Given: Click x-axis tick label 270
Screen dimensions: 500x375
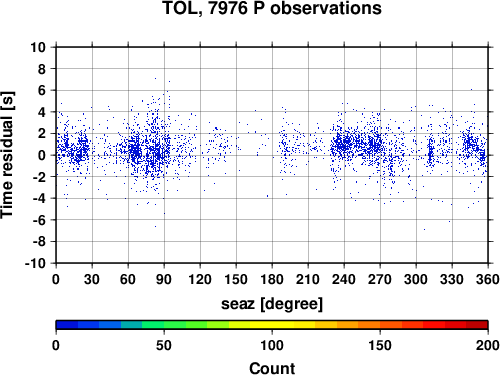Looking at the screenshot, I should [380, 279].
